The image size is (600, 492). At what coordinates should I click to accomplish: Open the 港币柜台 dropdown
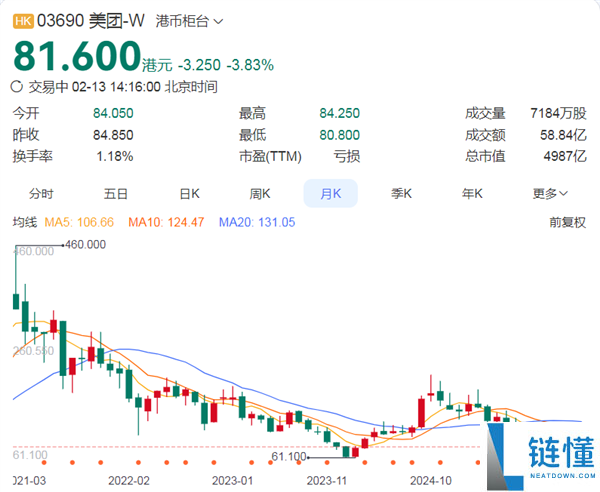189,21
